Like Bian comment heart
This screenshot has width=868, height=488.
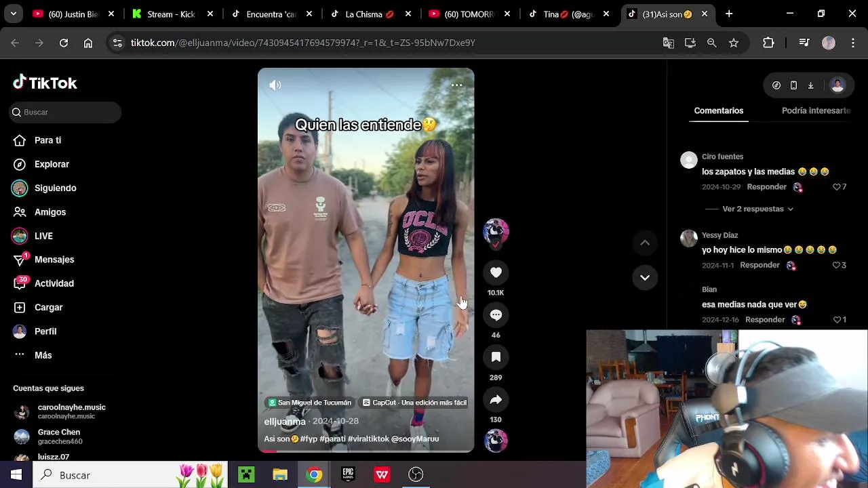pyautogui.click(x=836, y=319)
